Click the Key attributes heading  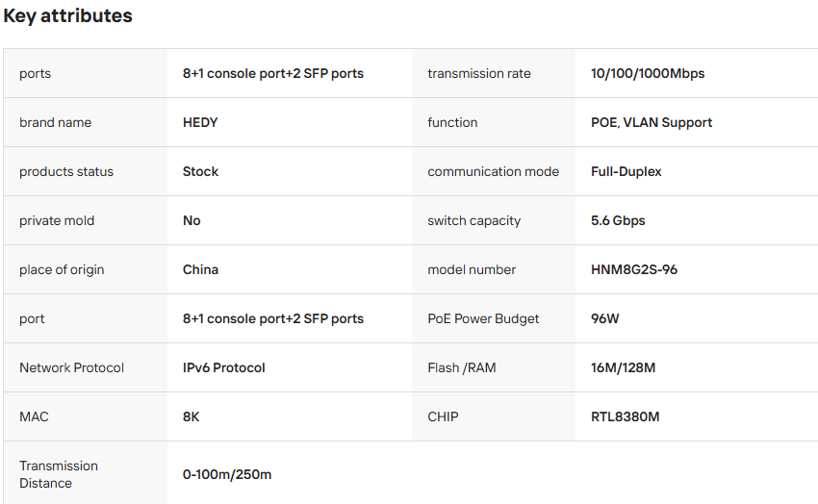pyautogui.click(x=67, y=15)
